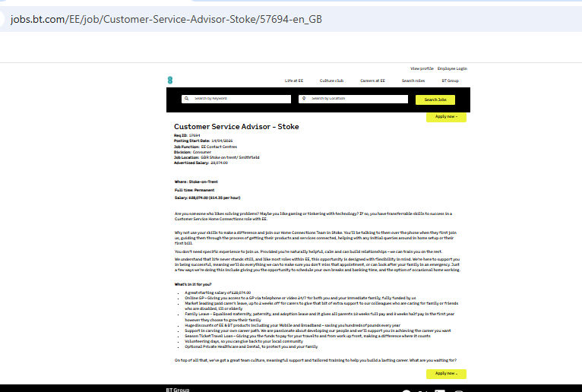
Task: Open the Life at EE menu
Action: (294, 81)
